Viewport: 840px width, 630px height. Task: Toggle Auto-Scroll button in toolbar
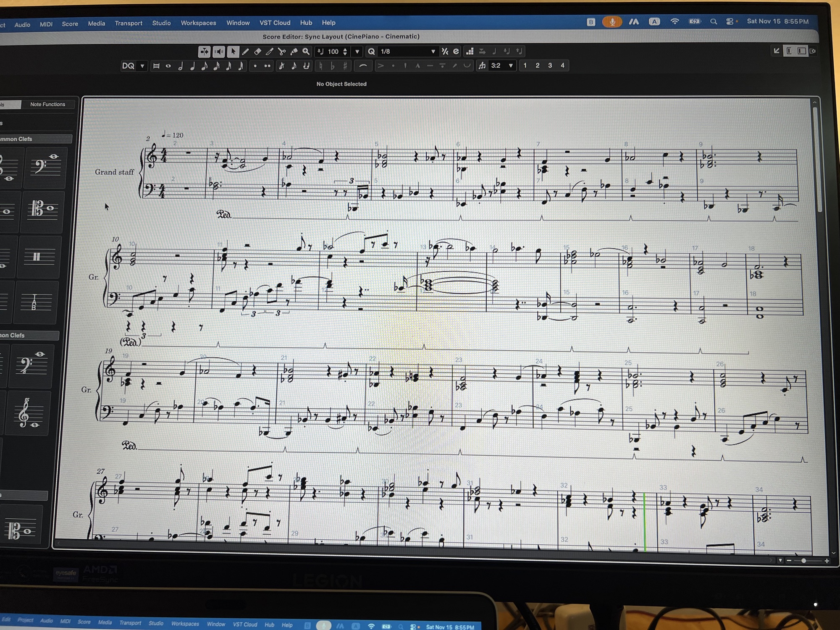click(204, 52)
